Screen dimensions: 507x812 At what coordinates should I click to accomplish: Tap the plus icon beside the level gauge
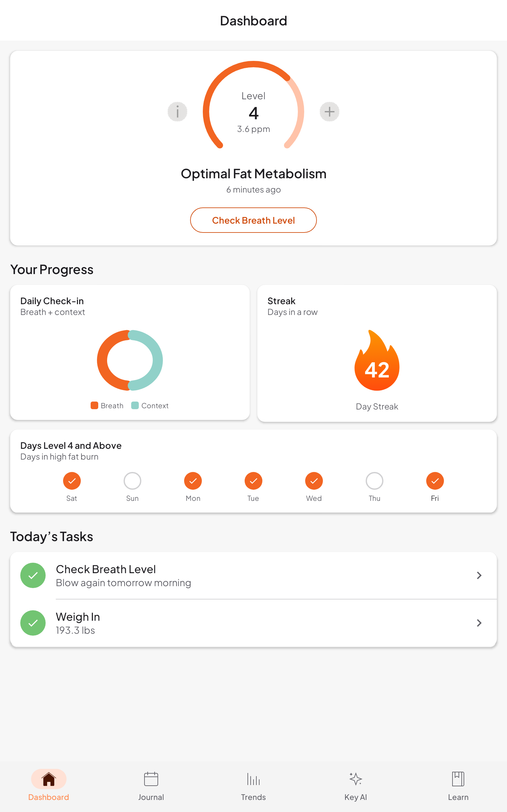pyautogui.click(x=329, y=111)
